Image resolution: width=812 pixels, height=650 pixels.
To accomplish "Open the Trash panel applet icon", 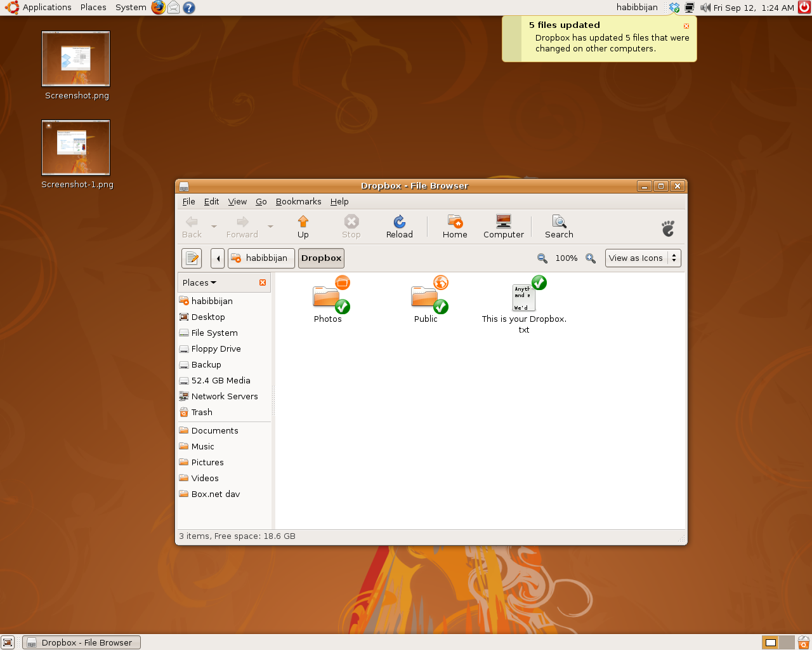I will point(804,642).
